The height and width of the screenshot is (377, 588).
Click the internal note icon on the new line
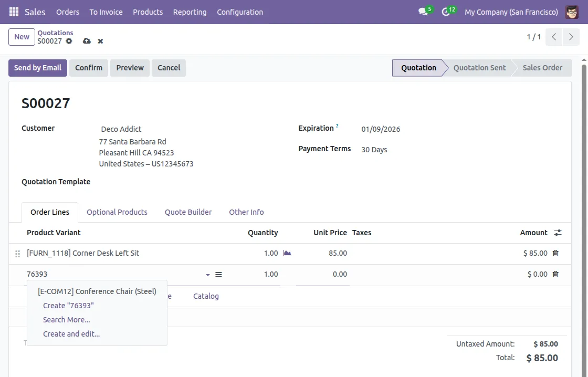point(219,274)
